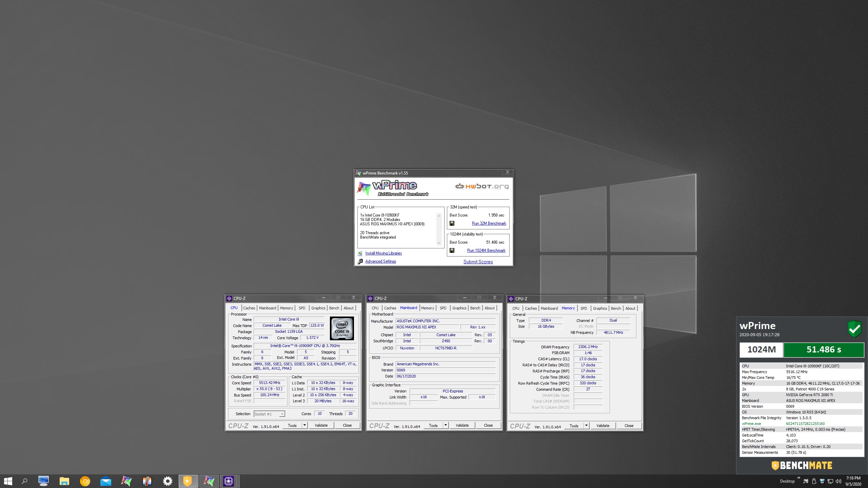Switch to Caches tab in first CPU-Z
The width and height of the screenshot is (868, 488).
click(x=249, y=308)
